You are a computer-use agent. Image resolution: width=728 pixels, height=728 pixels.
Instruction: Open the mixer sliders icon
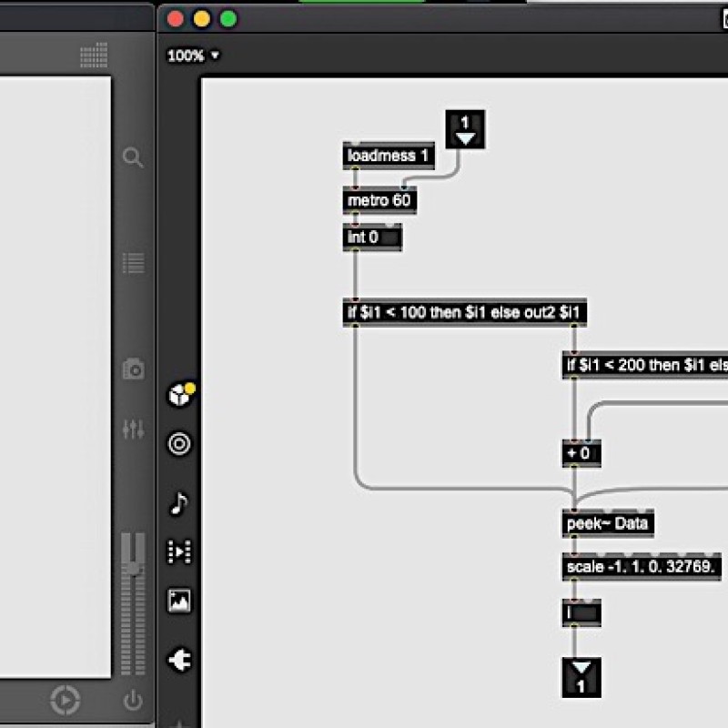tap(133, 429)
